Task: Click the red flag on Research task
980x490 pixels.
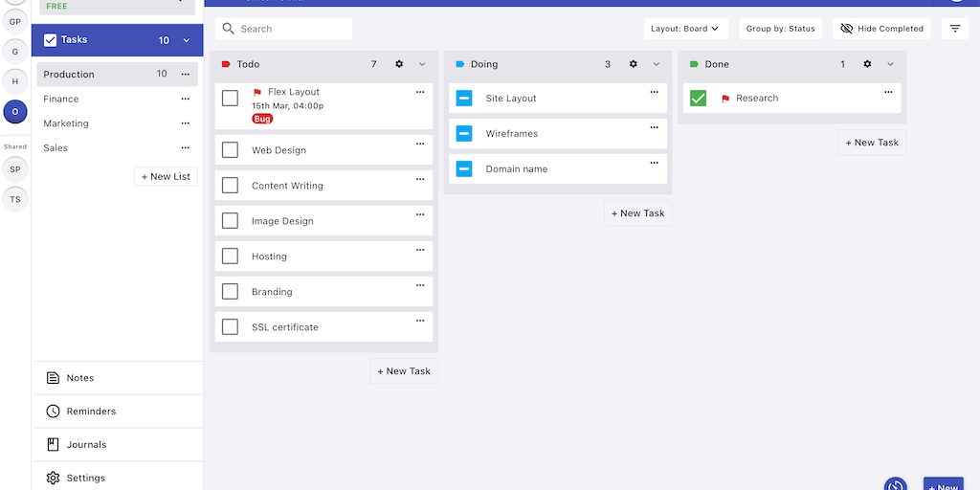Action: (725, 99)
